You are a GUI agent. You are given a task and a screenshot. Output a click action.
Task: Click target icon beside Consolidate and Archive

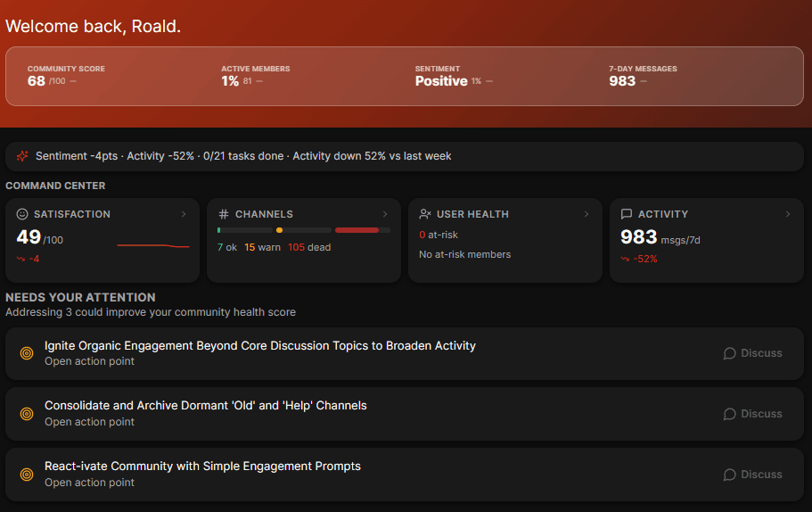[x=27, y=414]
